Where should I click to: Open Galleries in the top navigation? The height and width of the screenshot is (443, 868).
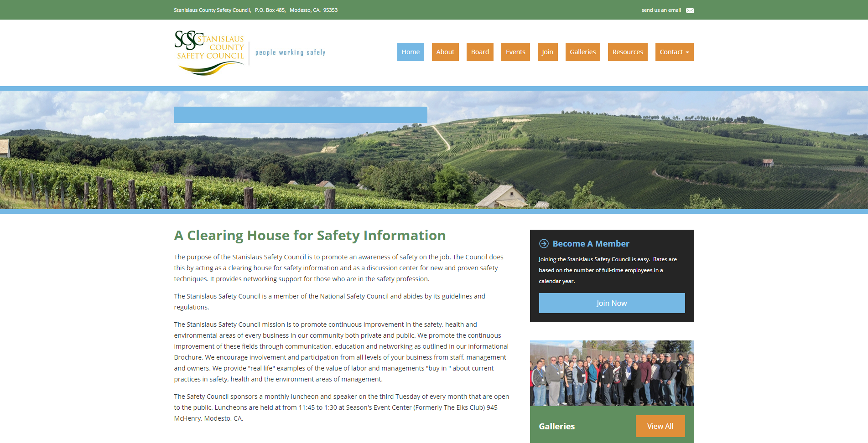[x=582, y=52]
